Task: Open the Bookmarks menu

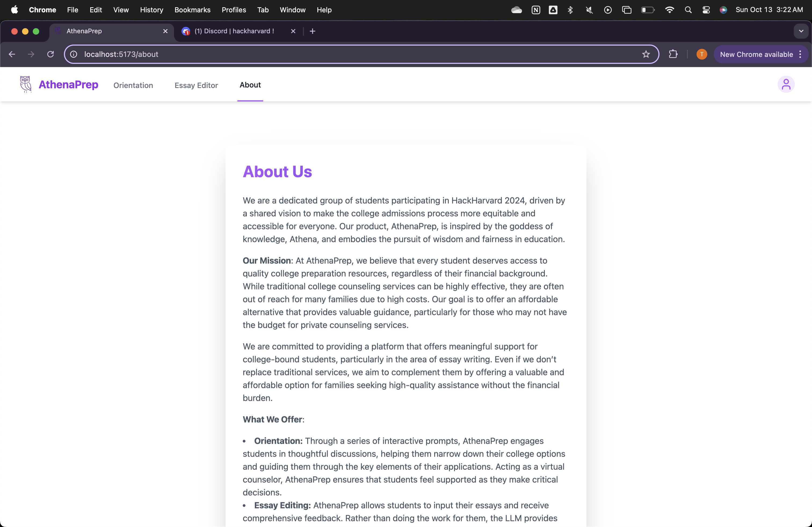Action: point(192,10)
